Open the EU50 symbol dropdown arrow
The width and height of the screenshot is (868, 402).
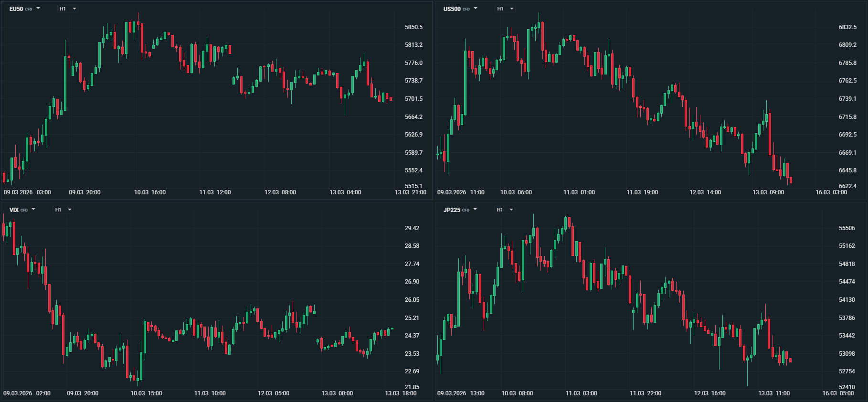(38, 9)
